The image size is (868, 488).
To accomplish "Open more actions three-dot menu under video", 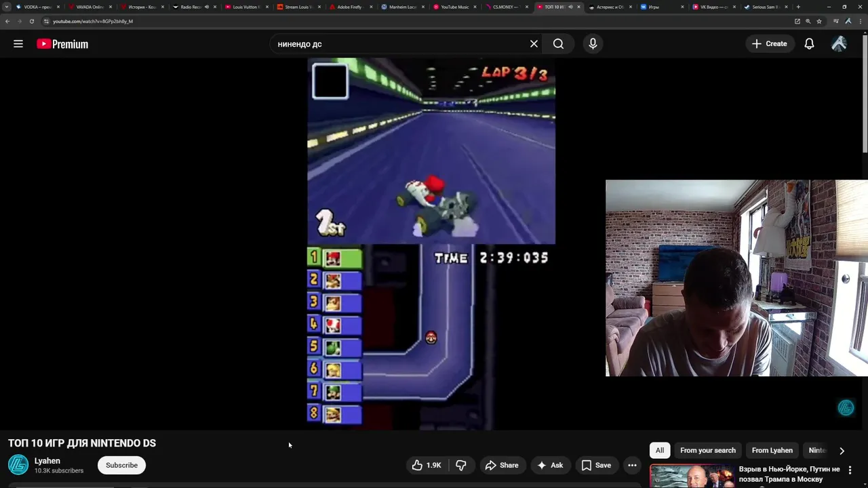I will pyautogui.click(x=632, y=466).
